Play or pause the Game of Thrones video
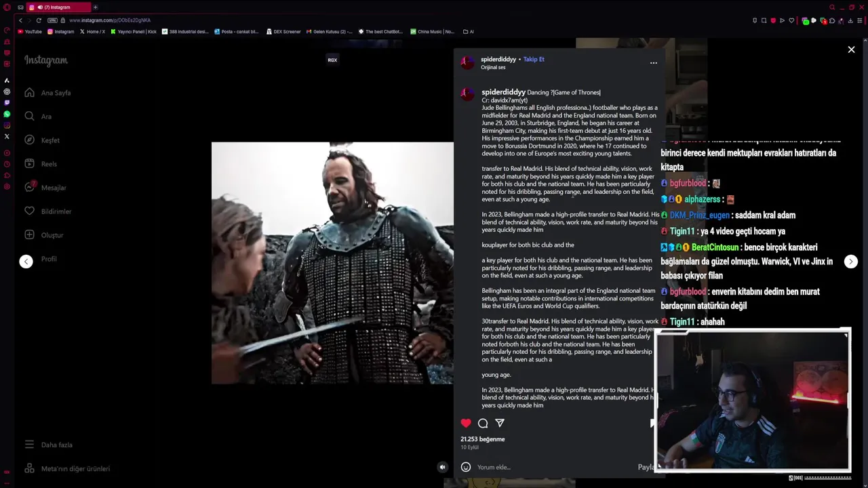868x488 pixels. [x=332, y=263]
